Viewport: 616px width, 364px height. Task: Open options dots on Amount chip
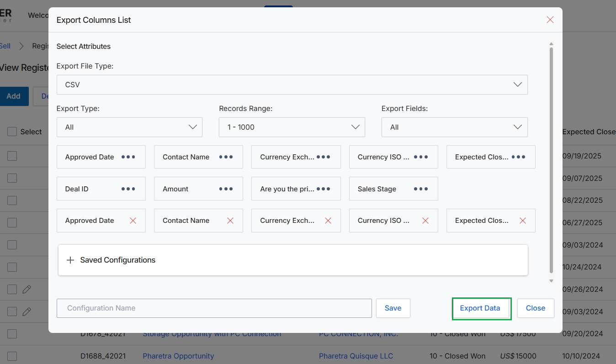[226, 189]
